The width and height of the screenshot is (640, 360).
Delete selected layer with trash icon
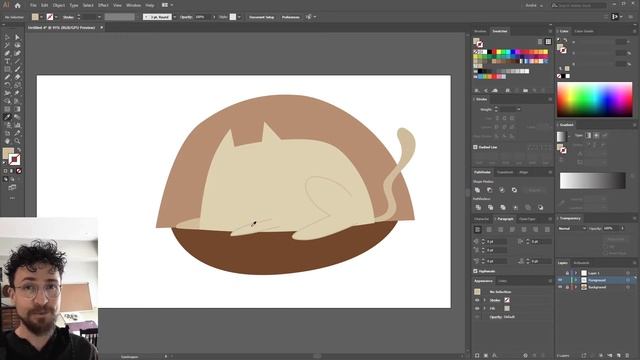627,356
